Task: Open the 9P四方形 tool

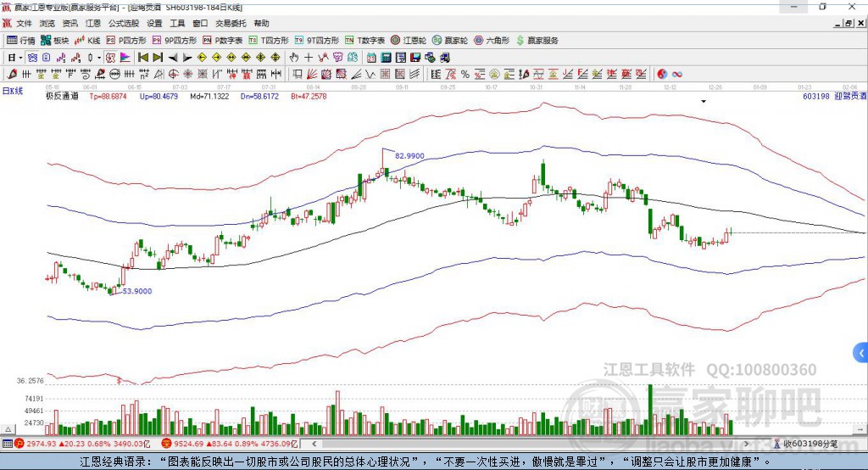Action: pyautogui.click(x=175, y=41)
